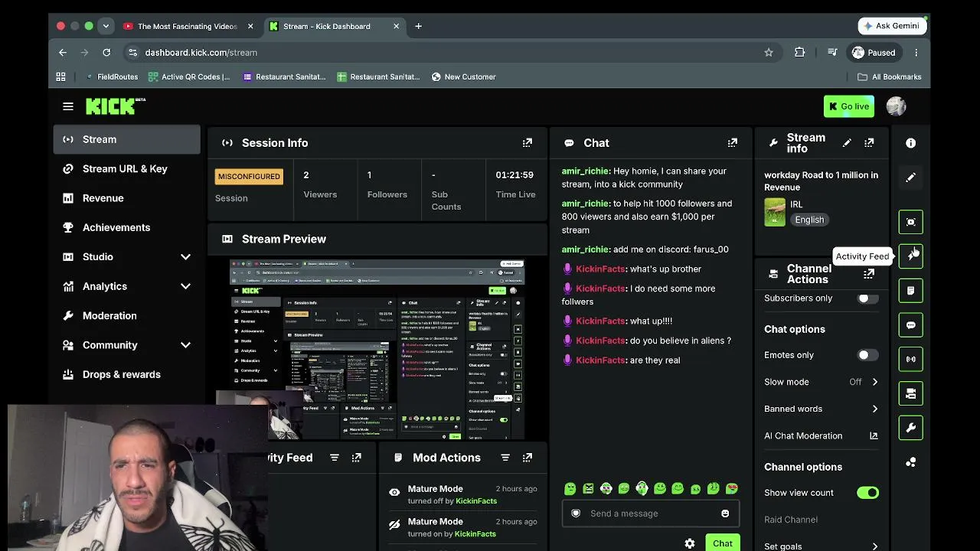This screenshot has height=551, width=980.
Task: Click the address bar URL
Action: point(201,53)
